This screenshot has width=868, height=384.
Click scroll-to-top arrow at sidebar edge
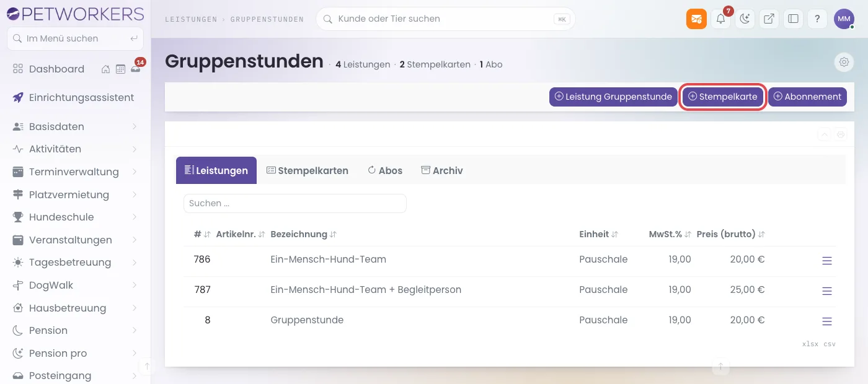pos(147,366)
